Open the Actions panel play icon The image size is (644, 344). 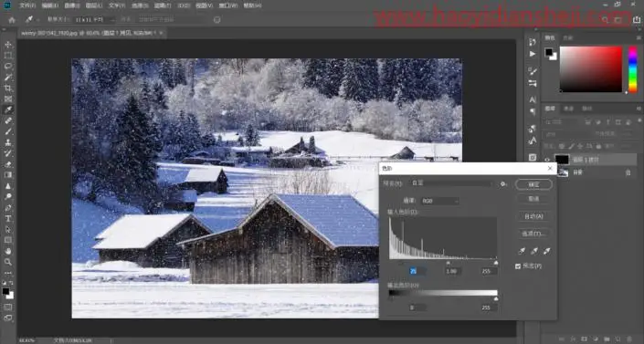pos(533,54)
